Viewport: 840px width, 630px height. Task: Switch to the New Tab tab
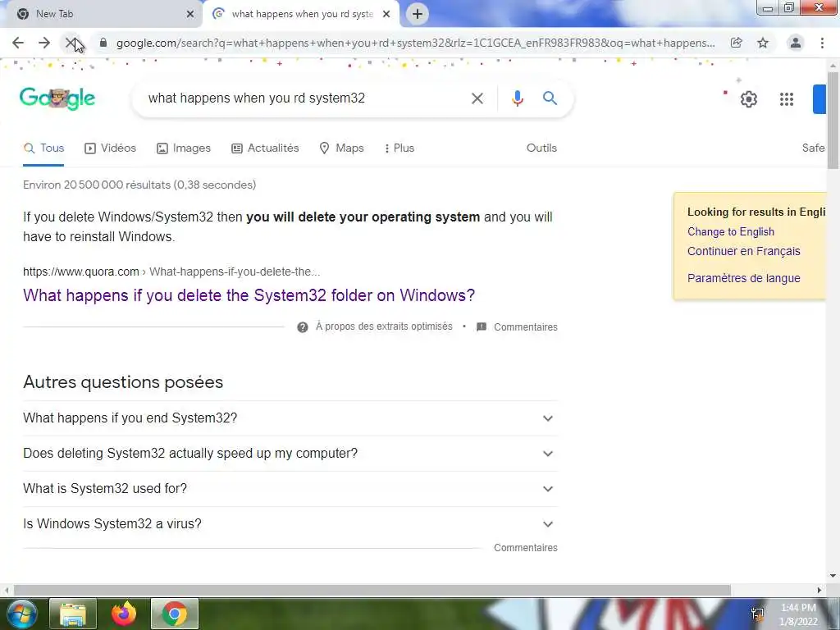102,14
